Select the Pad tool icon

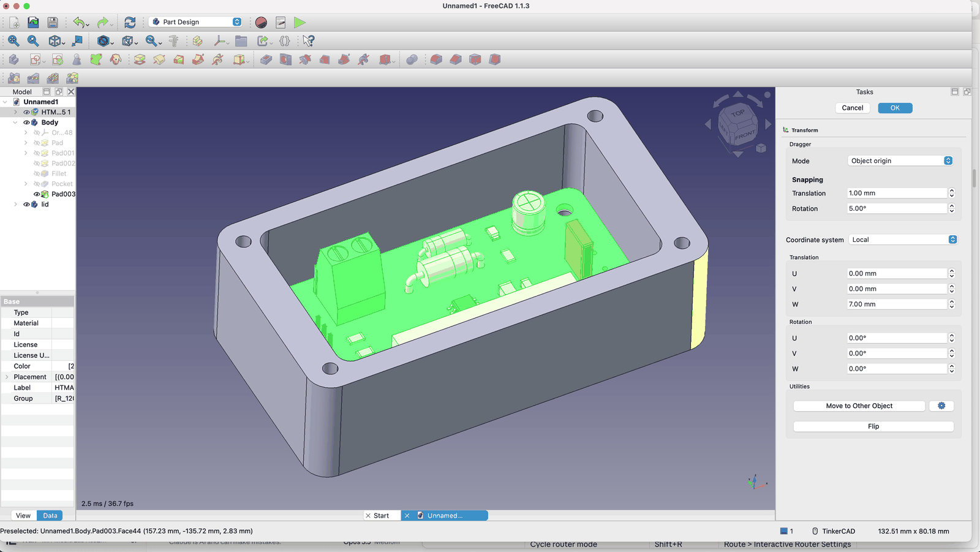tap(140, 59)
